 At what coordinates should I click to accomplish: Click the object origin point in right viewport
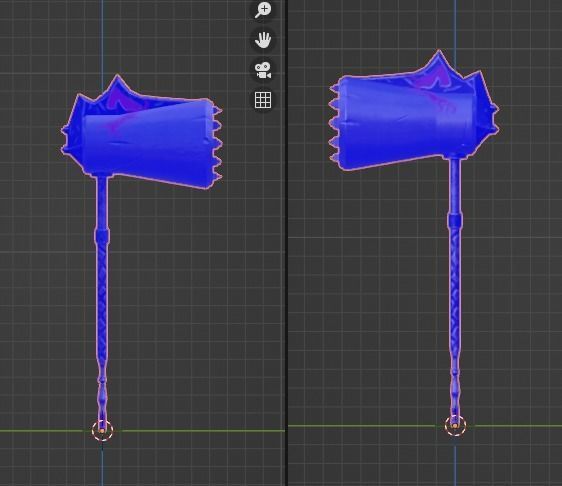[x=455, y=425]
